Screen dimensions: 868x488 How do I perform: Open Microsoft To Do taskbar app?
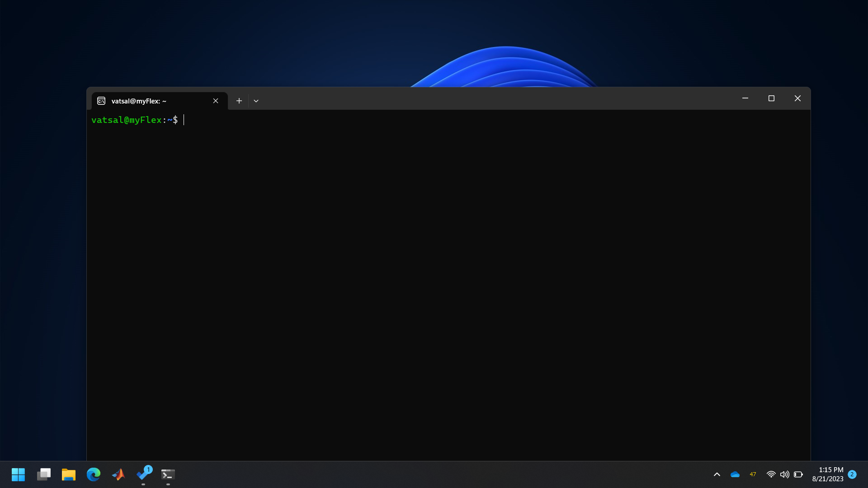click(x=143, y=474)
